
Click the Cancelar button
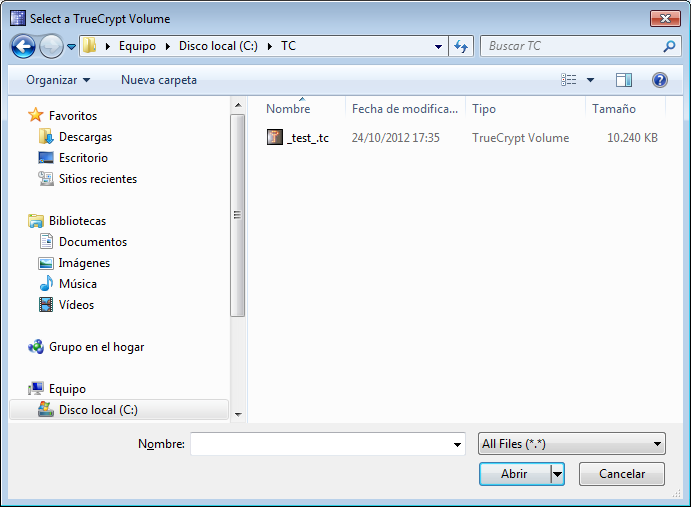point(622,474)
